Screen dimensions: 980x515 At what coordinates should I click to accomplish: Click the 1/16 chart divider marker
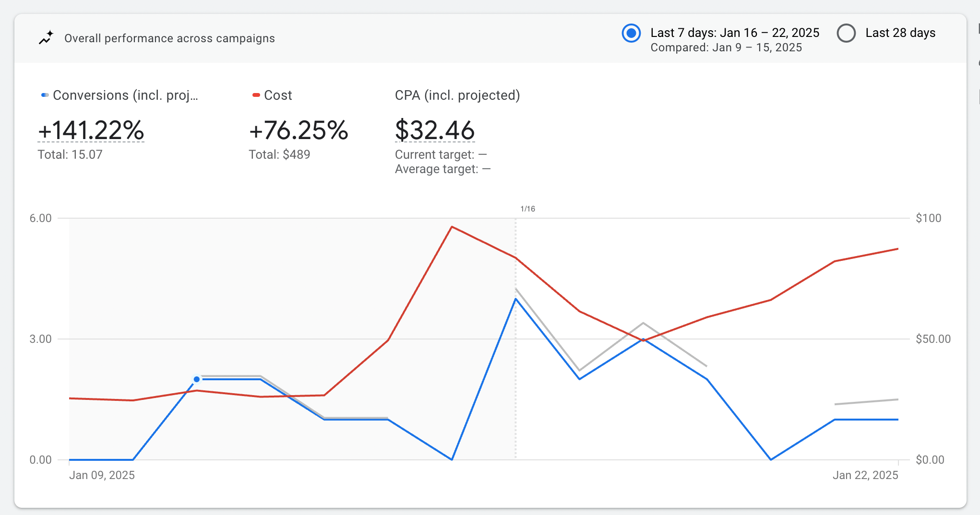[x=527, y=209]
